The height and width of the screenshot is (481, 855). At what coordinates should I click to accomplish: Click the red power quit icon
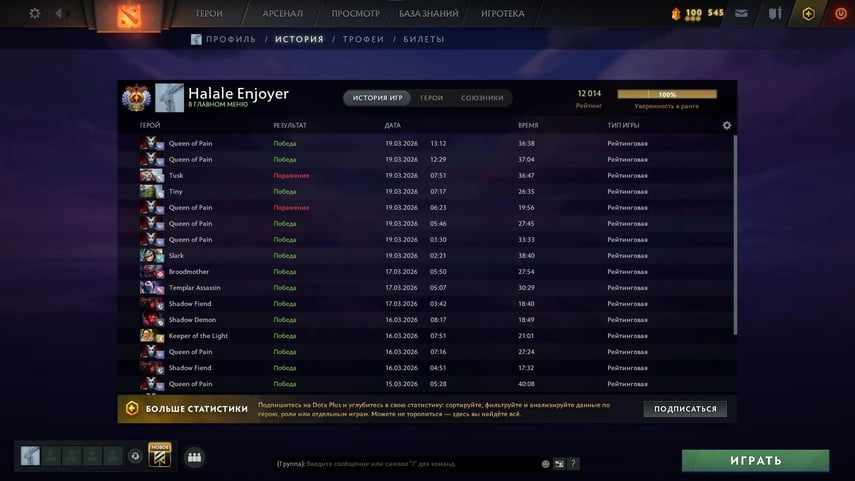pyautogui.click(x=841, y=14)
